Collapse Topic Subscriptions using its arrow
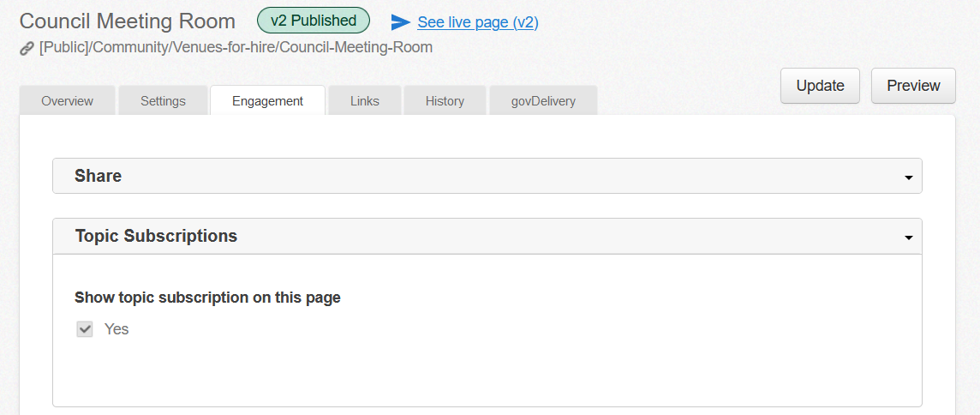Screen dimensions: 980x415 (908, 238)
